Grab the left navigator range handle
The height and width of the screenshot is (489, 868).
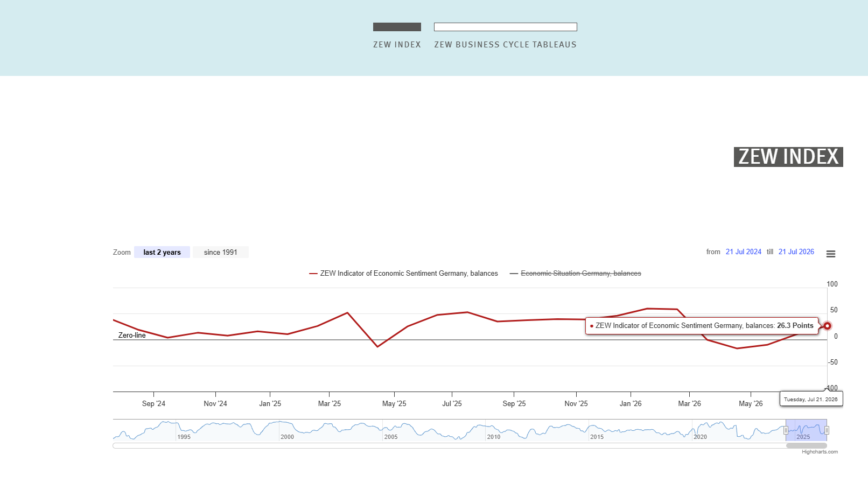(786, 430)
